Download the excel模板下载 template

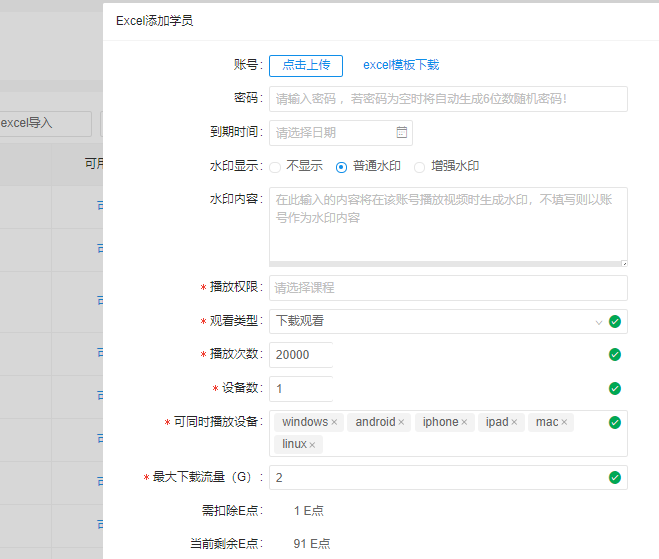400,65
